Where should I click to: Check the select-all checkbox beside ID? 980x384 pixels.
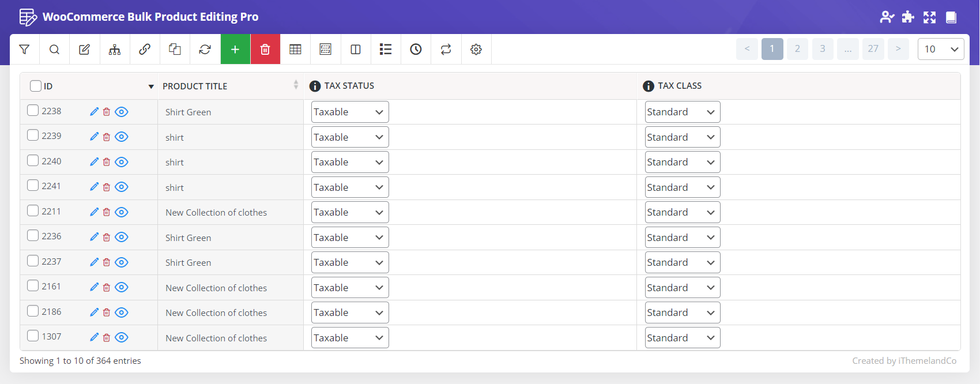click(36, 86)
